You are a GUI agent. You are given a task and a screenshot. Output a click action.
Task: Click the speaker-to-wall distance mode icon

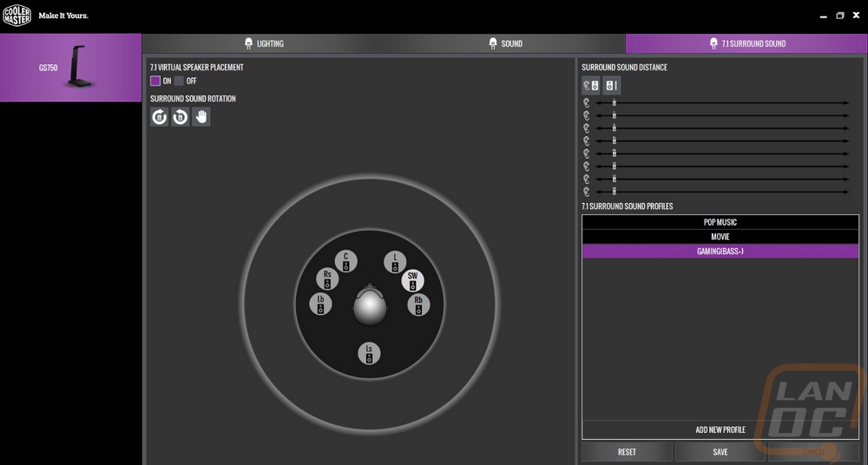click(611, 86)
